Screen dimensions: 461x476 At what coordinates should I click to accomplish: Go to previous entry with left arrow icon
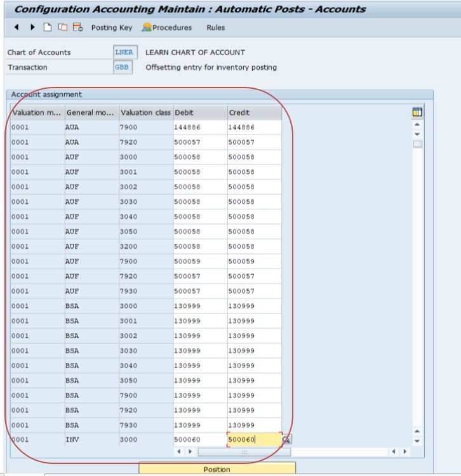coord(17,27)
